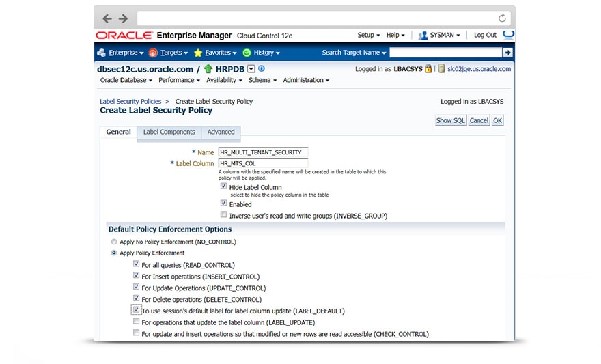601x364 pixels.
Task: Expand the Oracle Database menu
Action: coord(126,80)
